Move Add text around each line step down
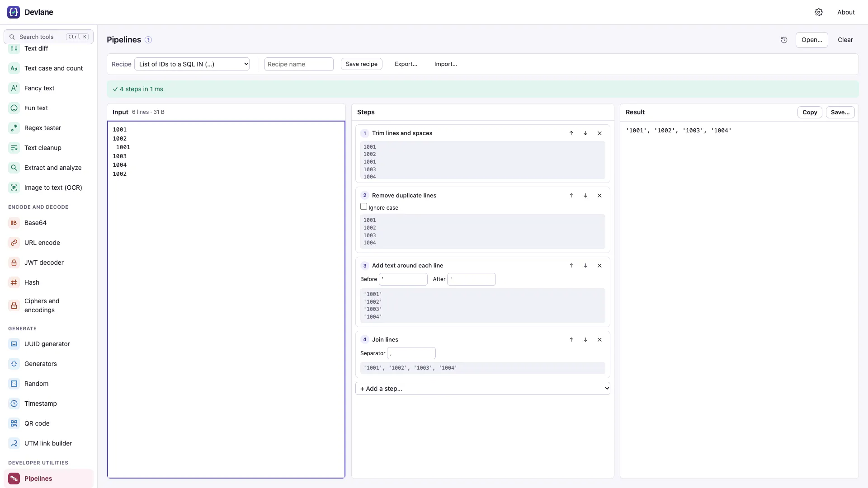The height and width of the screenshot is (488, 868). (585, 266)
